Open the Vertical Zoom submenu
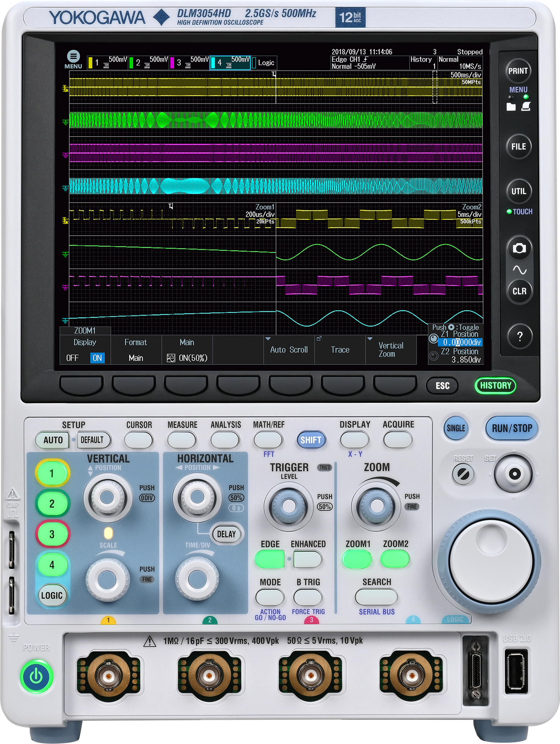Screen dimensions: 560x744 tap(391, 349)
